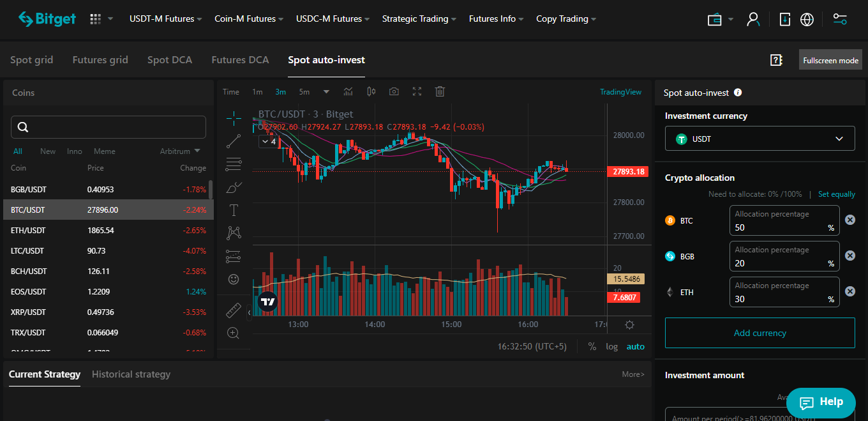
Task: Click the Add currency button
Action: [759, 333]
